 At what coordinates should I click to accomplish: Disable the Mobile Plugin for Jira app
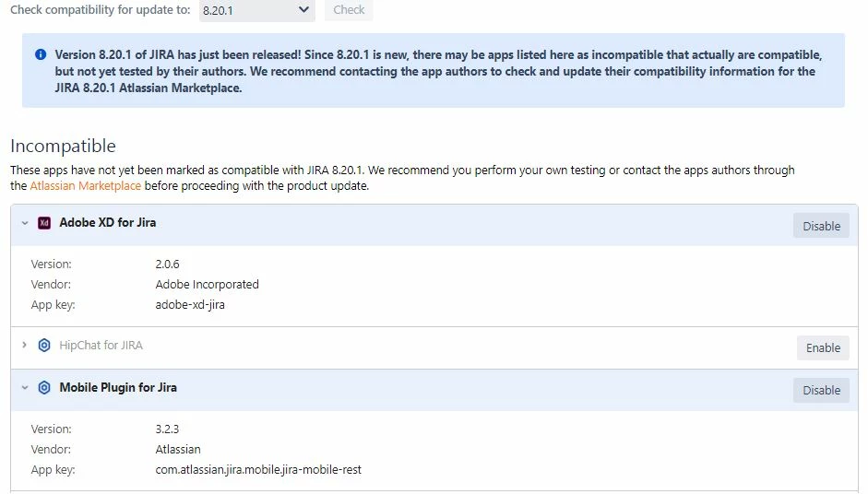pyautogui.click(x=821, y=391)
